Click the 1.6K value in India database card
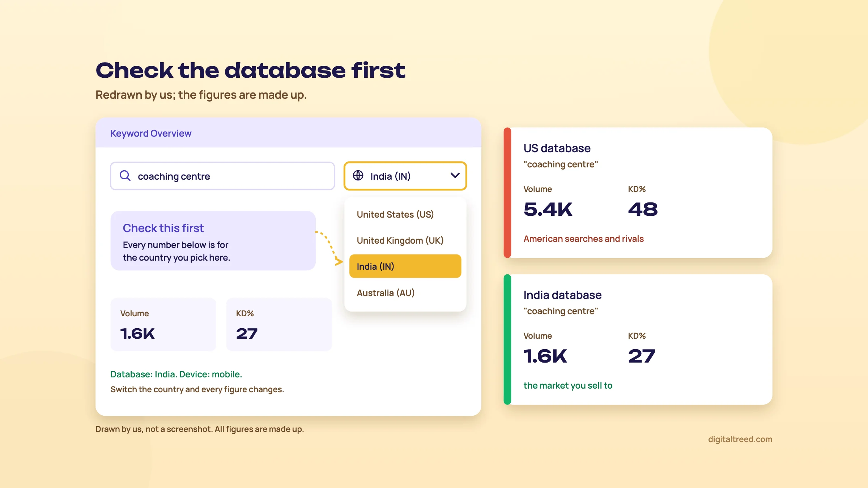Screen dimensions: 868x488 click(545, 356)
